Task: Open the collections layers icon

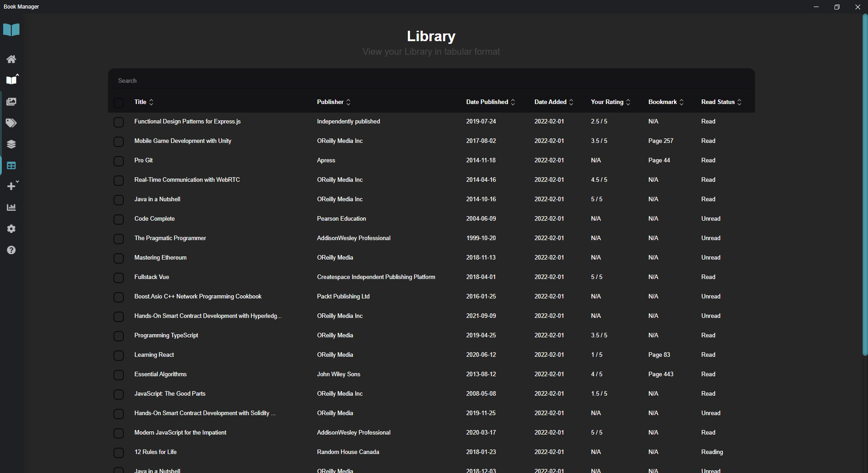Action: [11, 144]
